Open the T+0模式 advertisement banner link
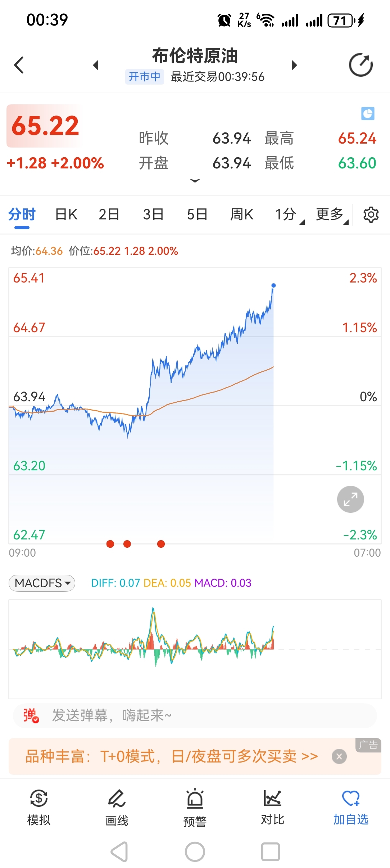Image resolution: width=390 pixels, height=868 pixels. [x=172, y=756]
